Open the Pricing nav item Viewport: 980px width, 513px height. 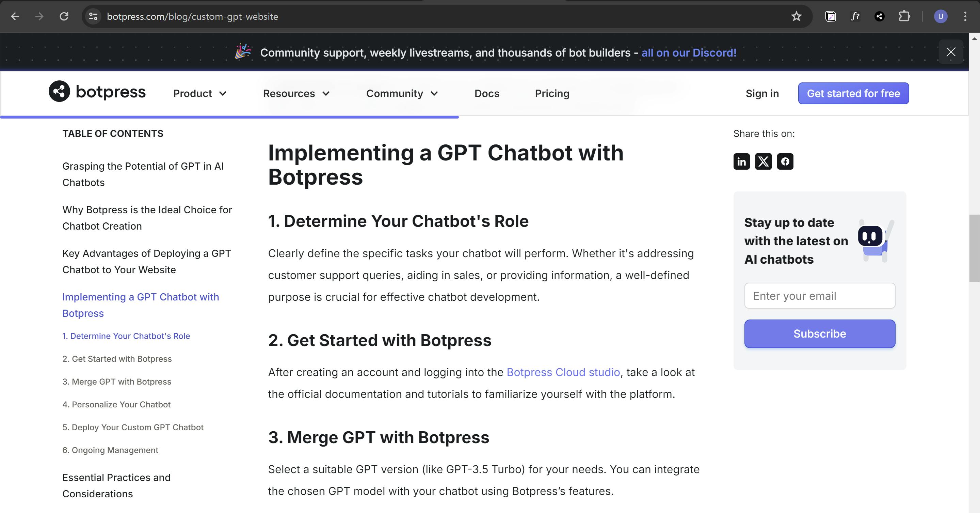tap(552, 94)
